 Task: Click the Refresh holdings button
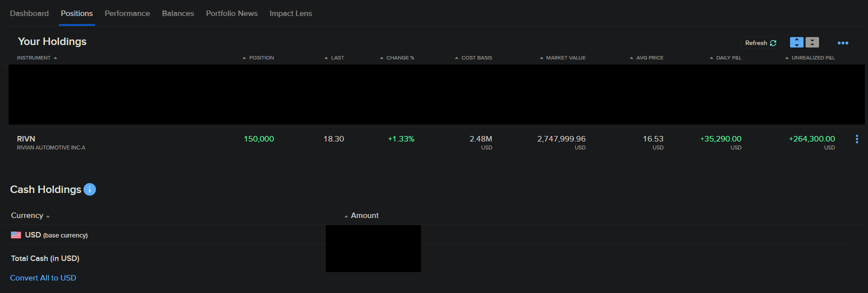pyautogui.click(x=761, y=43)
